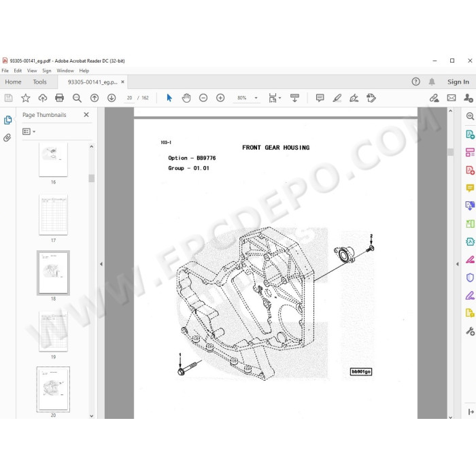The height and width of the screenshot is (476, 476).
Task: Open the magnifier search icon in right rail
Action: click(470, 116)
